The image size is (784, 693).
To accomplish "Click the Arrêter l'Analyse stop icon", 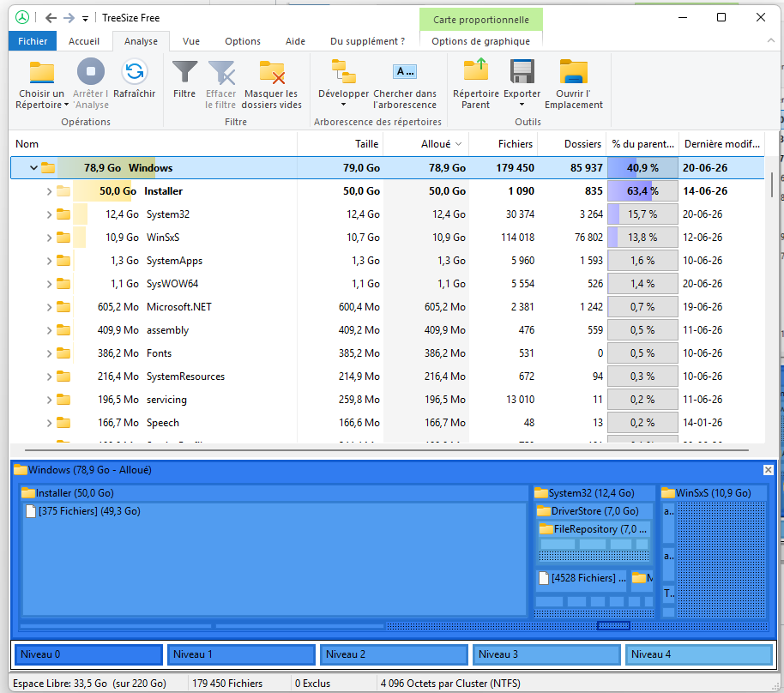I will point(91,71).
